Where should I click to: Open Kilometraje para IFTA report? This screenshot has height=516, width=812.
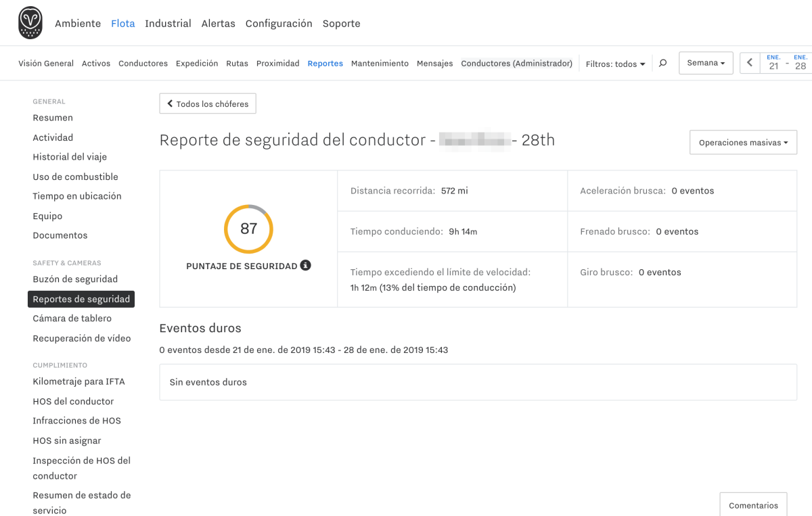coord(78,381)
